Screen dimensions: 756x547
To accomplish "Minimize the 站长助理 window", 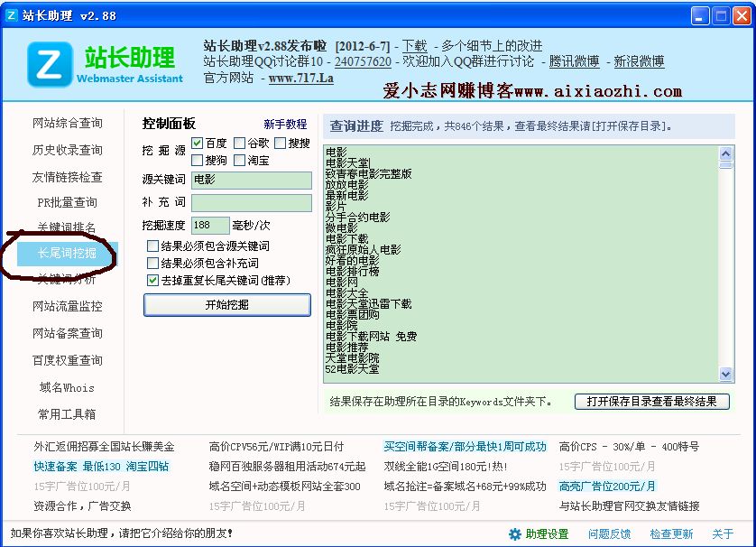I will pyautogui.click(x=700, y=16).
